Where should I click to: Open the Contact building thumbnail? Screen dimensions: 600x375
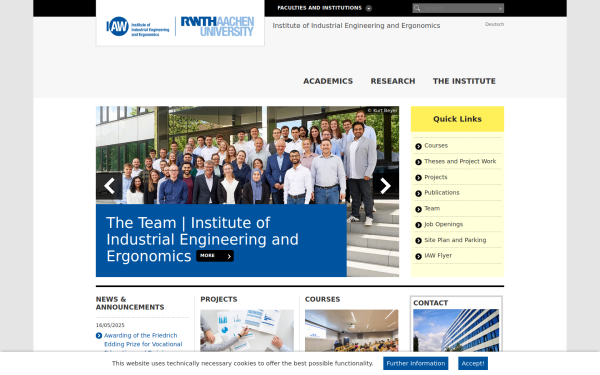pos(456,331)
